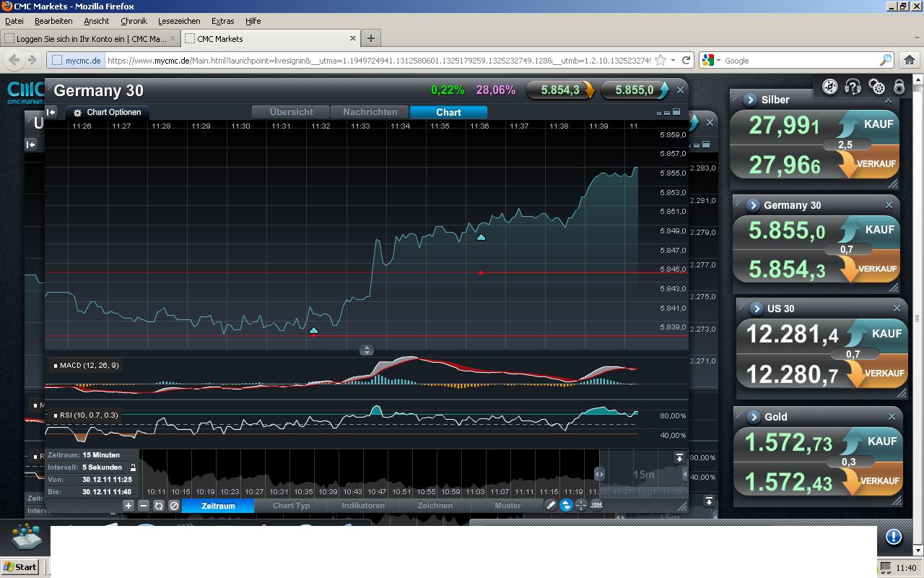Click the Firefox address bar URL
The width and height of the screenshot is (924, 578).
pyautogui.click(x=378, y=61)
